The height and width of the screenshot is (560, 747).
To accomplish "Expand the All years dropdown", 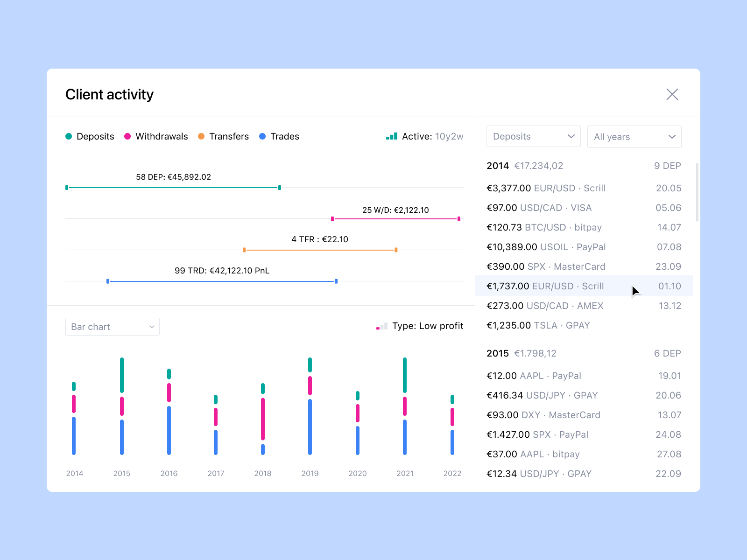I will click(634, 137).
